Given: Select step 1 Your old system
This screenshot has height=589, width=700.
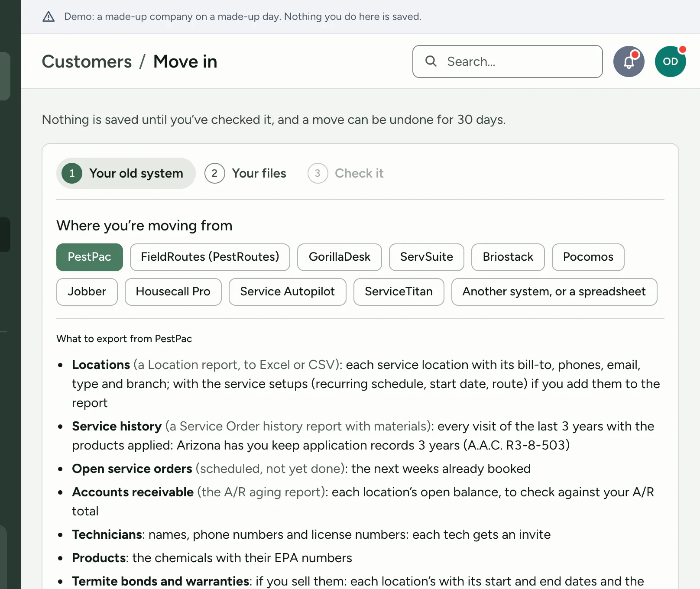Looking at the screenshot, I should tap(126, 173).
